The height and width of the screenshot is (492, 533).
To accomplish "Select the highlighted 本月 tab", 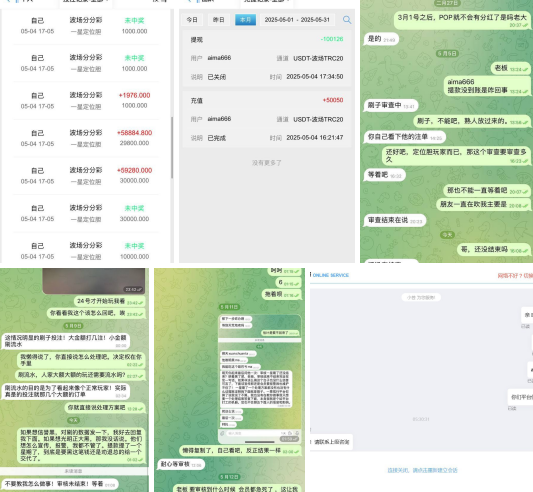I will coord(245,20).
